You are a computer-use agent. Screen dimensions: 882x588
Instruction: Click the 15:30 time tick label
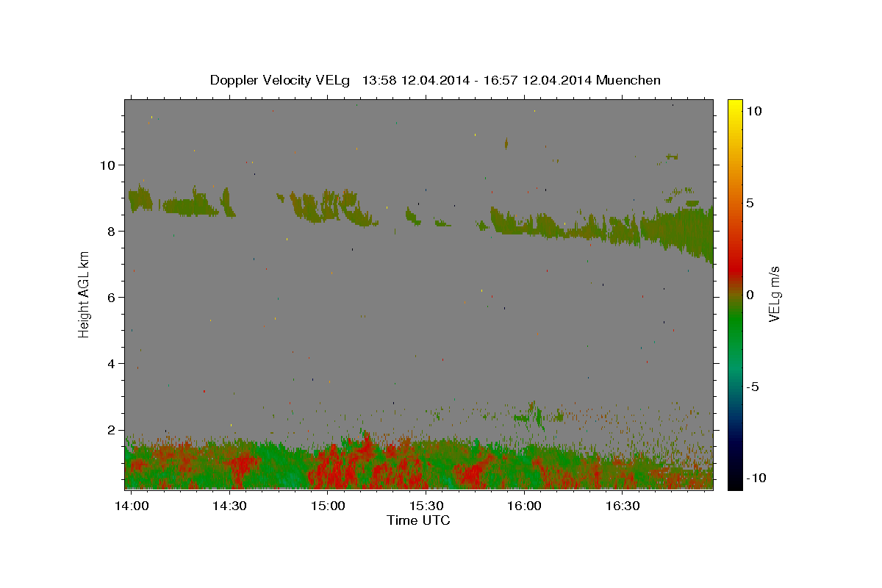(426, 506)
